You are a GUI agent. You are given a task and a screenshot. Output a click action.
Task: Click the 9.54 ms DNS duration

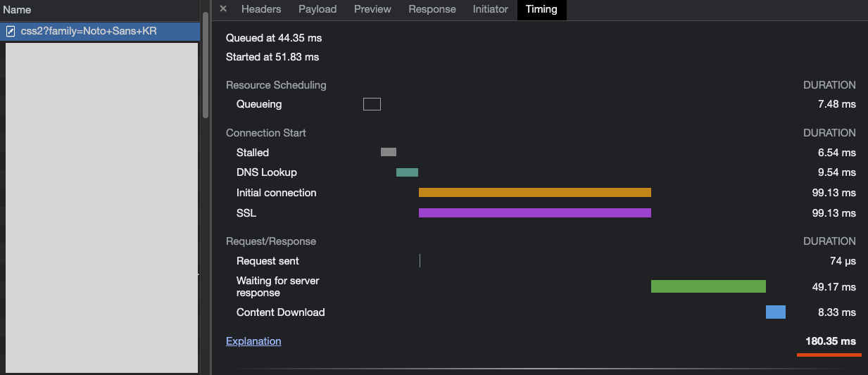837,172
